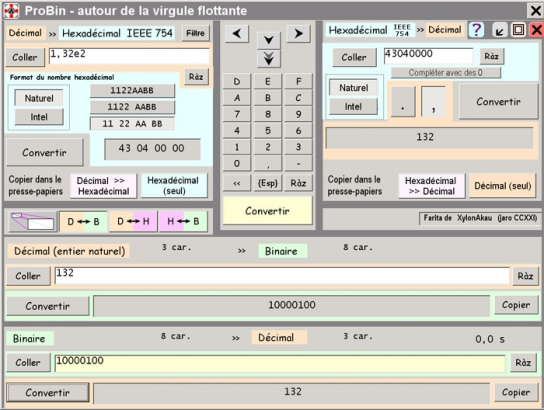The width and height of the screenshot is (544, 410).
Task: Select Naturel format in left hex panel
Action: point(39,98)
